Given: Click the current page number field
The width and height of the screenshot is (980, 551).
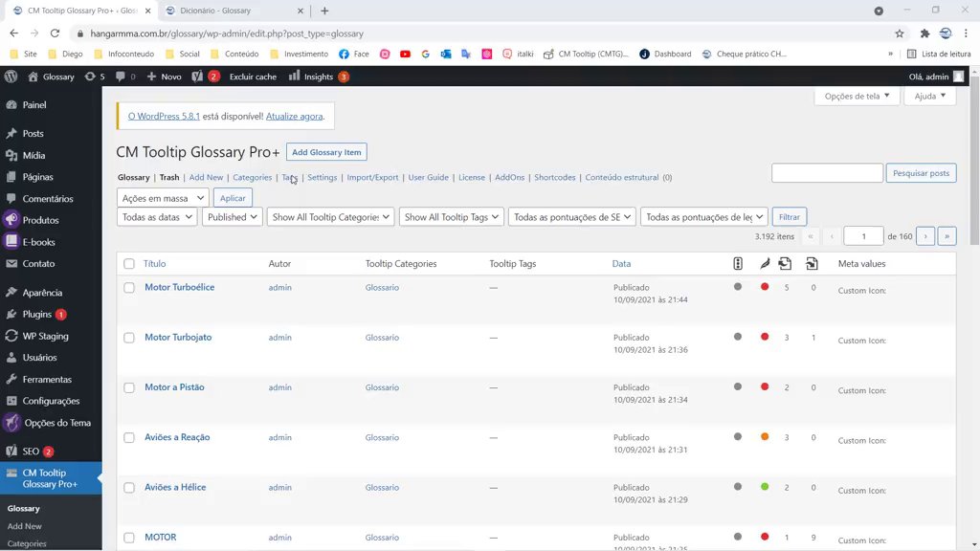Looking at the screenshot, I should coord(864,236).
